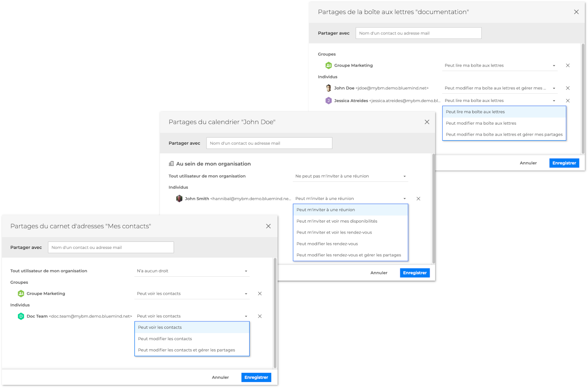
Task: Click the Groupe Marketing group icon in mailbox dialog
Action: pyautogui.click(x=328, y=65)
